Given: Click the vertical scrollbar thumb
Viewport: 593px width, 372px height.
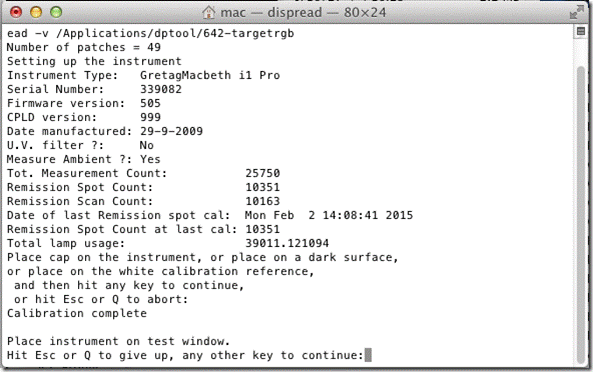Looking at the screenshot, I should tap(581, 214).
